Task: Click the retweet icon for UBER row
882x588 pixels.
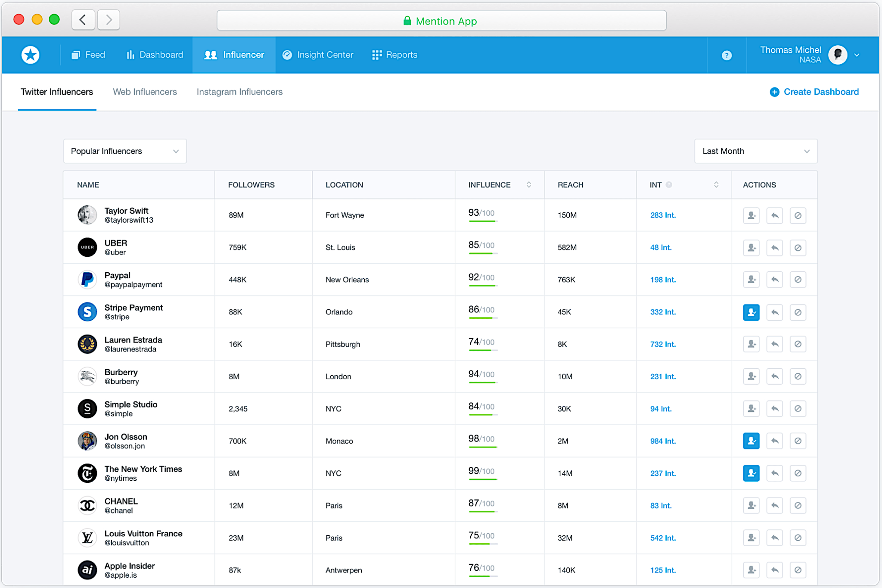Action: pyautogui.click(x=774, y=247)
